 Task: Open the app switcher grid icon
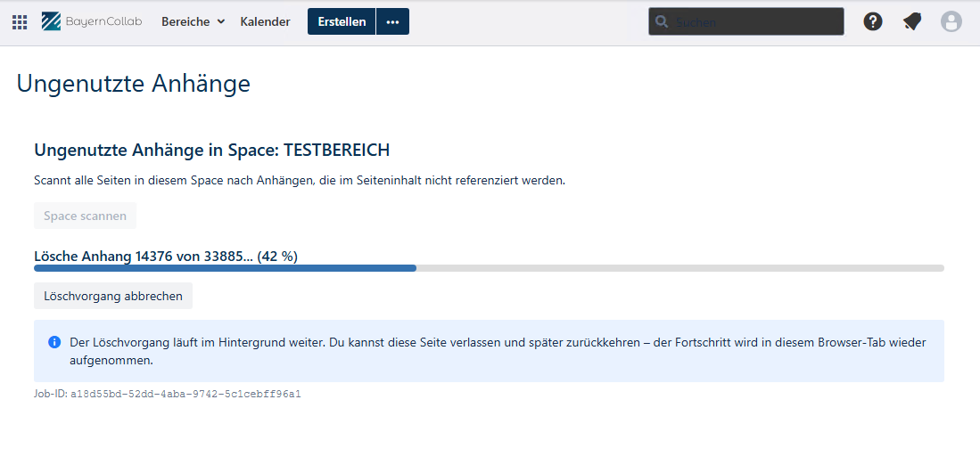[20, 22]
